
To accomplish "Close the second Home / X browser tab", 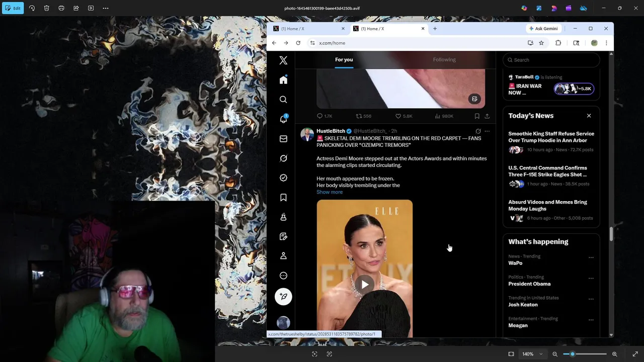I will (423, 29).
